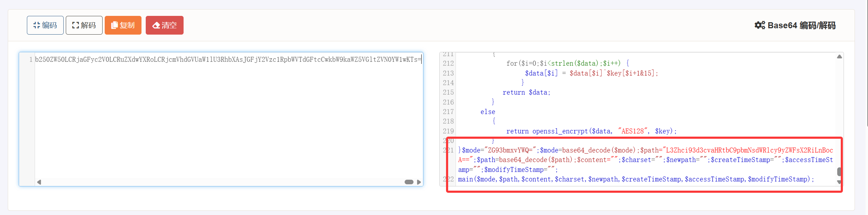The image size is (868, 215).
Task: Click the 解码 decode button
Action: tap(84, 25)
